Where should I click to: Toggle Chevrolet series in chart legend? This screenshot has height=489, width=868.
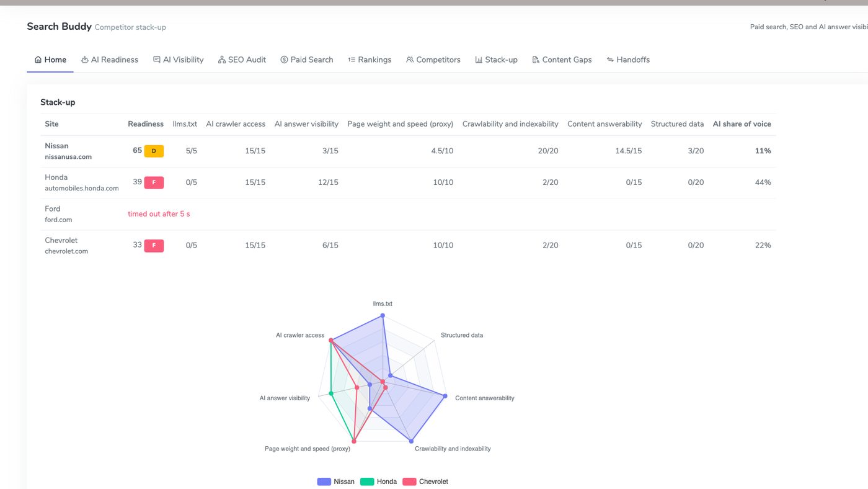tap(425, 482)
